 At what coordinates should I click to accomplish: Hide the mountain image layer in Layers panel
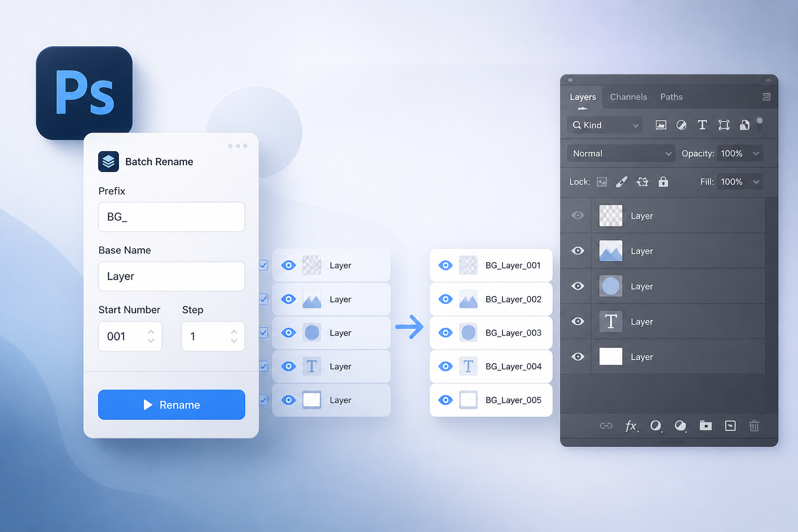coord(578,251)
